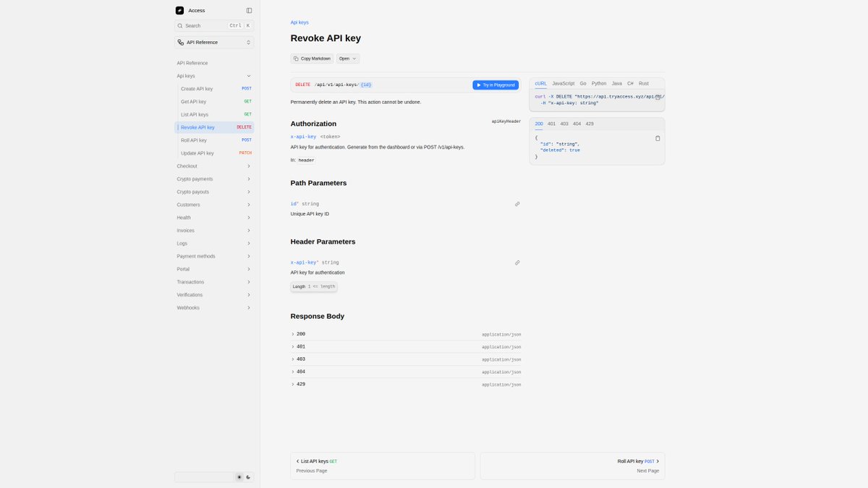Screen dimensions: 868x488
Task: Click the apiKeyHeader label
Action: click(506, 121)
